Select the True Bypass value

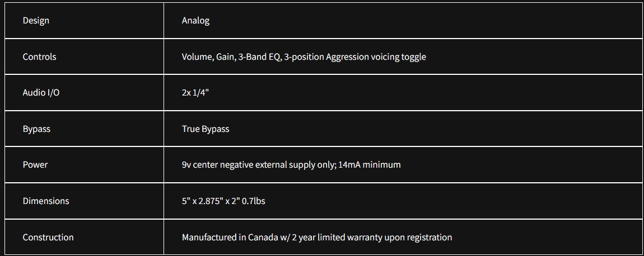[206, 129]
